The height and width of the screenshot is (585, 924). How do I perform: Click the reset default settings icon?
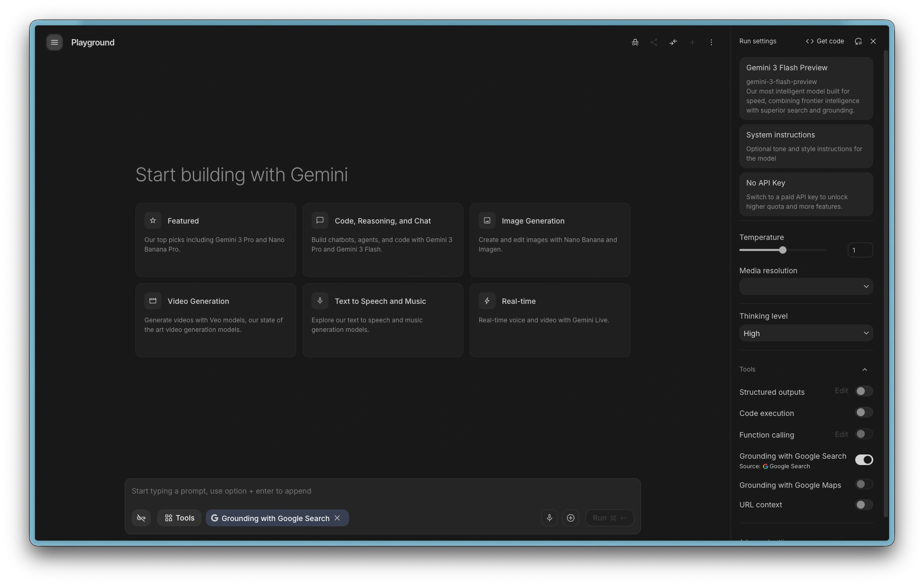tap(858, 41)
